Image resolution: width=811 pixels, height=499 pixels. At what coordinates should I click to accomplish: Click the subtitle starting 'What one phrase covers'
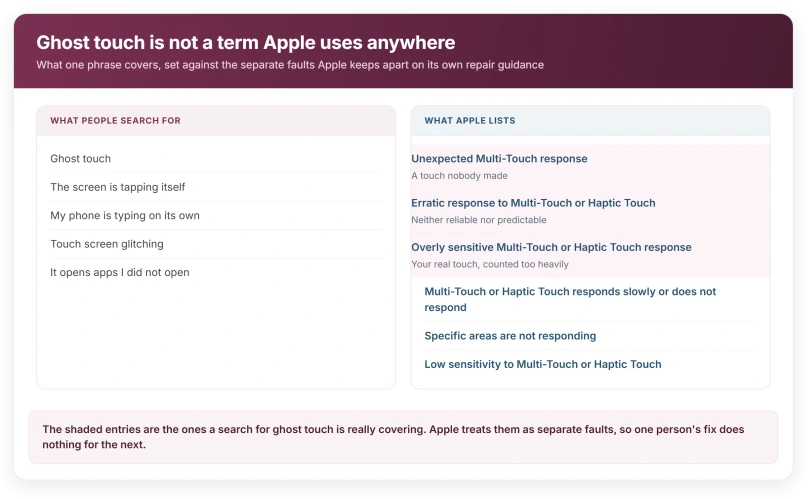(290, 65)
